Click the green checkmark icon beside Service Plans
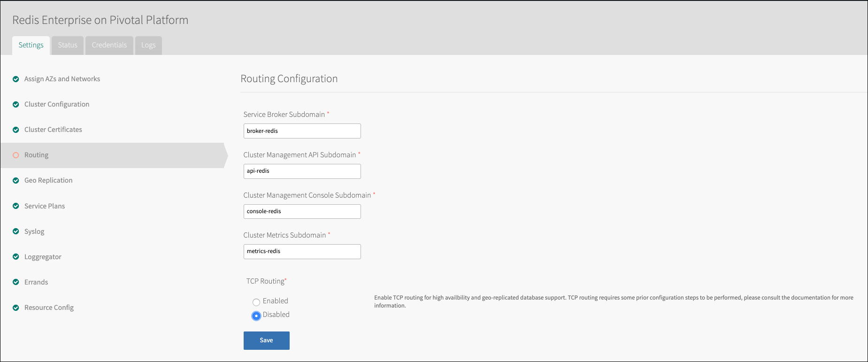Viewport: 868px width, 362px height. [16, 206]
